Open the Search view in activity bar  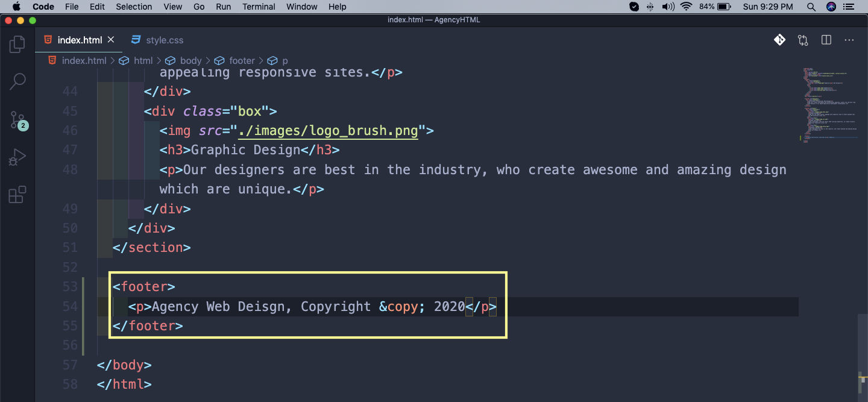coord(17,82)
